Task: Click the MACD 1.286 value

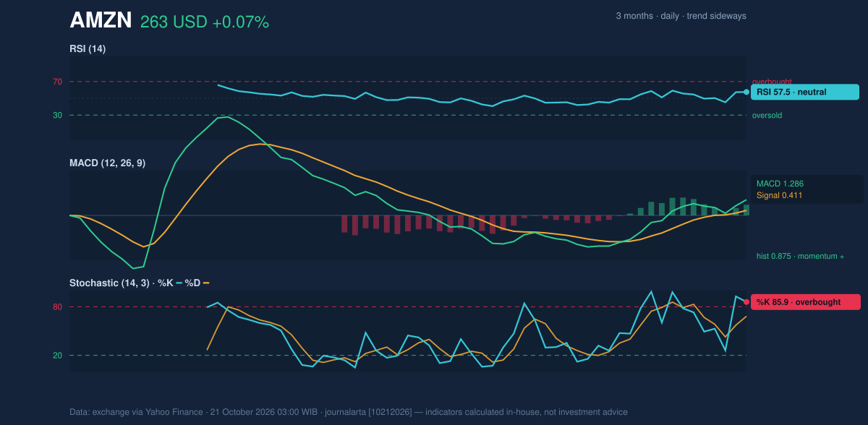Action: click(x=780, y=184)
